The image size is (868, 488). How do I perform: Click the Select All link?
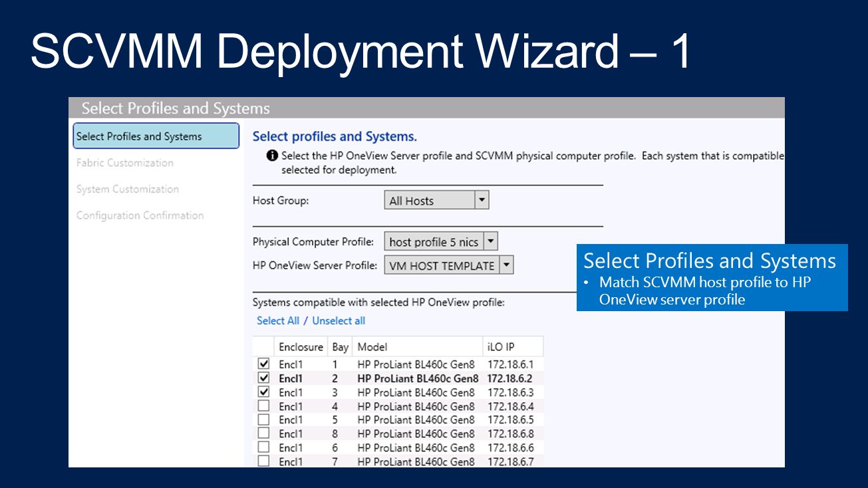pyautogui.click(x=278, y=320)
